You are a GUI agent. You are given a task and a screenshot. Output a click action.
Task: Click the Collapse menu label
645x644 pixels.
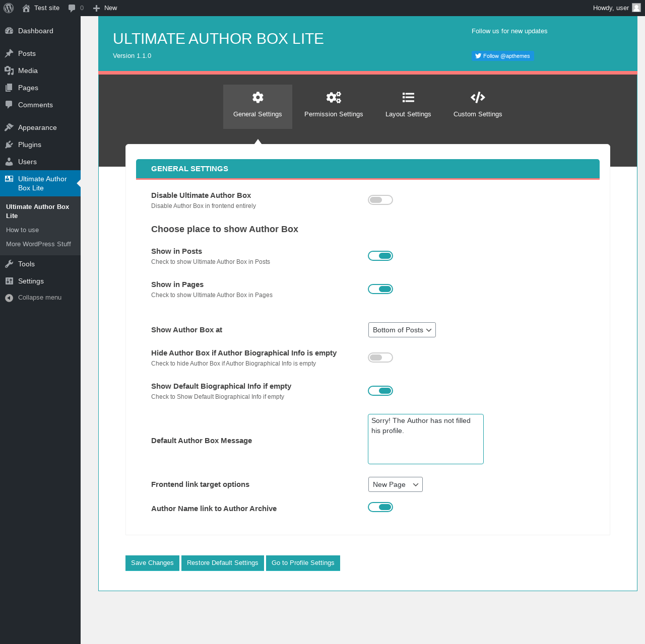click(x=40, y=298)
